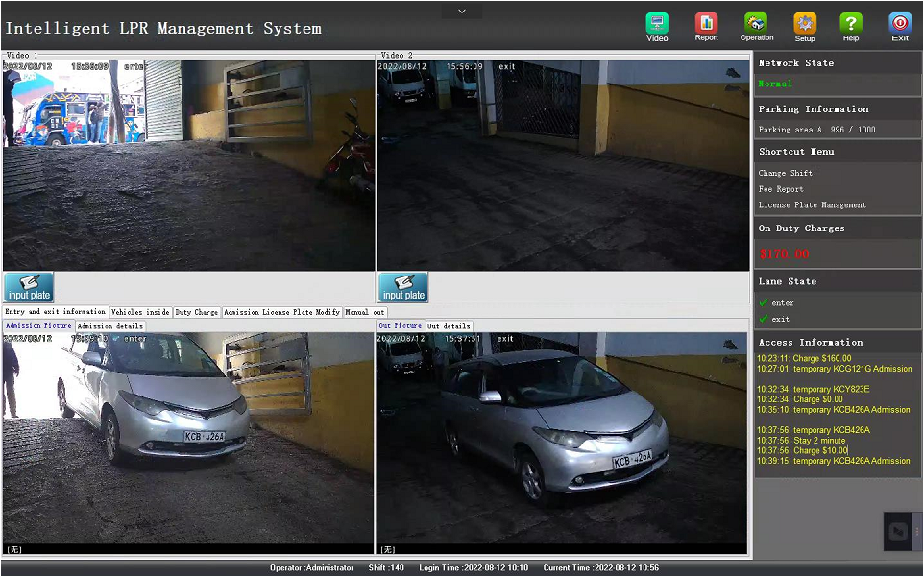The height and width of the screenshot is (576, 924).
Task: Click the exit lane checkmark
Action: click(x=764, y=319)
